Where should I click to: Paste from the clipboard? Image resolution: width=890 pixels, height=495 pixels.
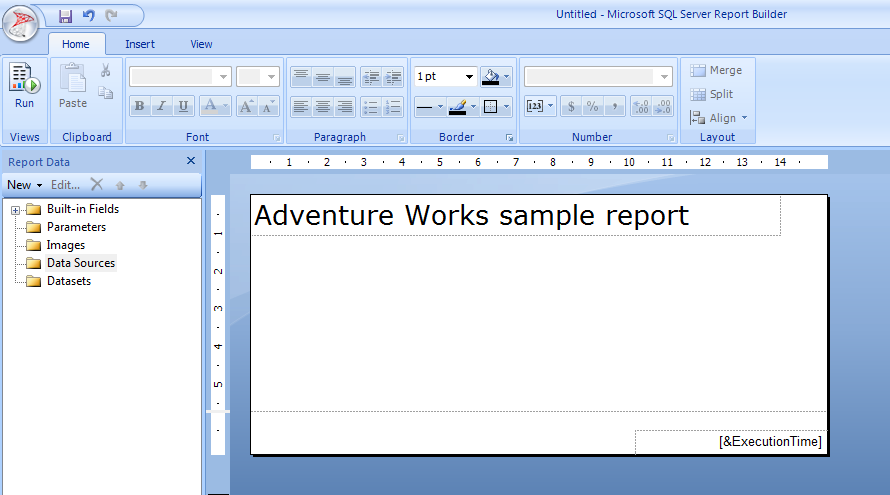pyautogui.click(x=73, y=86)
